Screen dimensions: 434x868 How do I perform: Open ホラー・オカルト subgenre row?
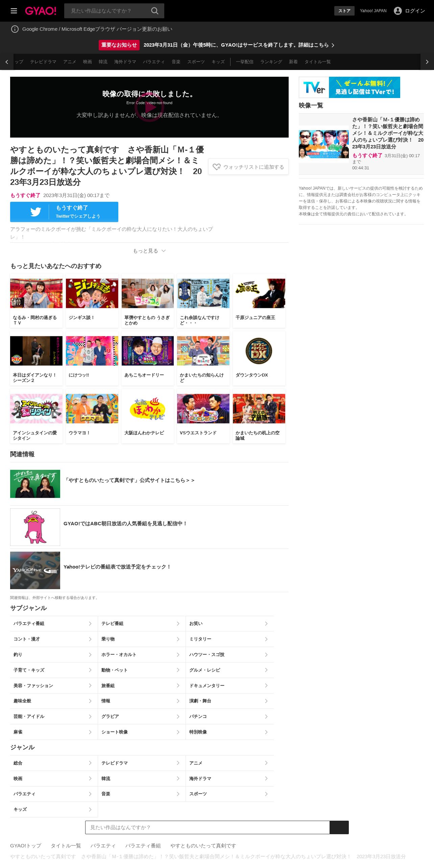point(142,655)
